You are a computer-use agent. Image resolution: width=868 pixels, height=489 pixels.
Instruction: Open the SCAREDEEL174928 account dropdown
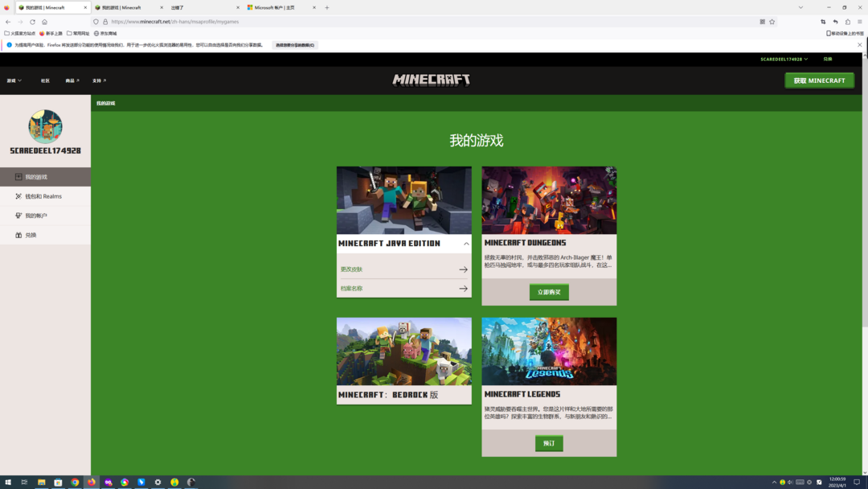pyautogui.click(x=784, y=59)
